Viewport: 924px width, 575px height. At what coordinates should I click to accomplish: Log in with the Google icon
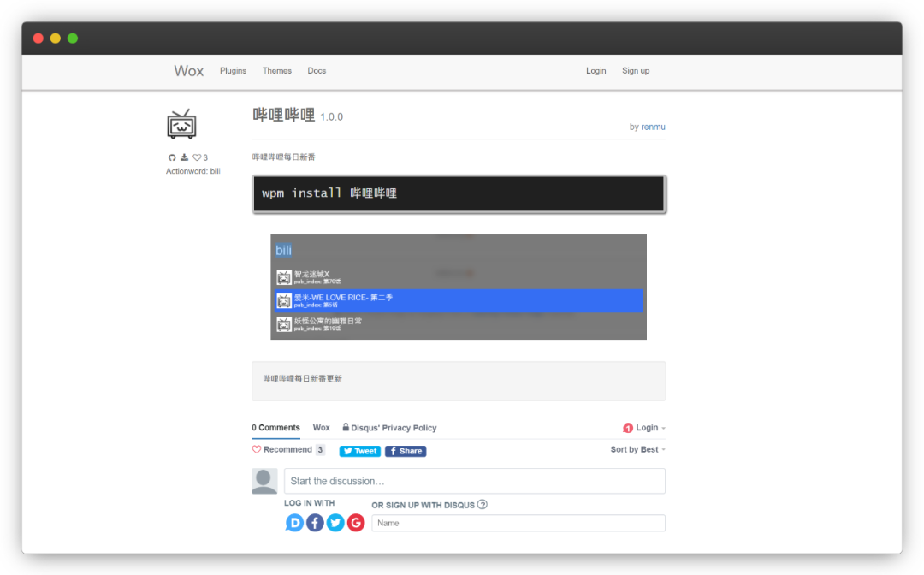coord(356,523)
